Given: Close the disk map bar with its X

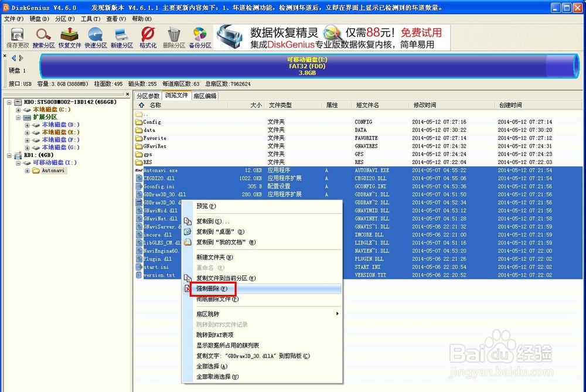Looking at the screenshot, I should coord(5,56).
